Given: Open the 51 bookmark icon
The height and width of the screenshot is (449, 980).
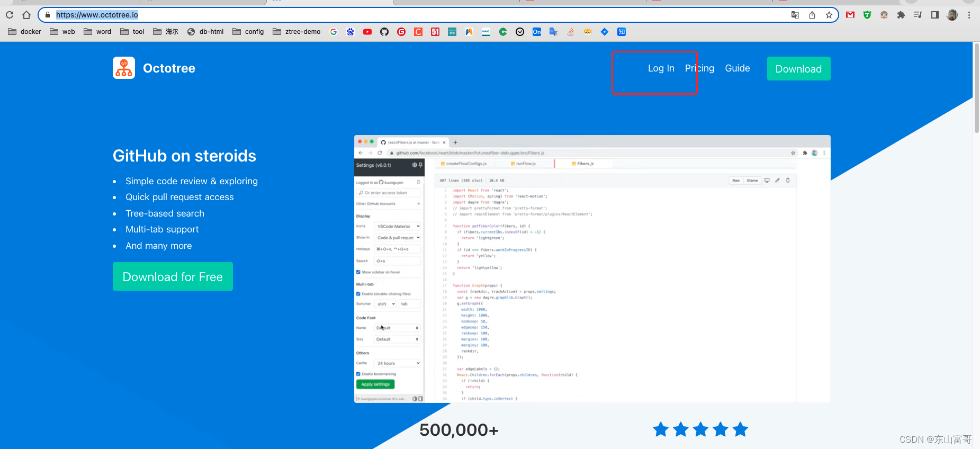Looking at the screenshot, I should 435,32.
